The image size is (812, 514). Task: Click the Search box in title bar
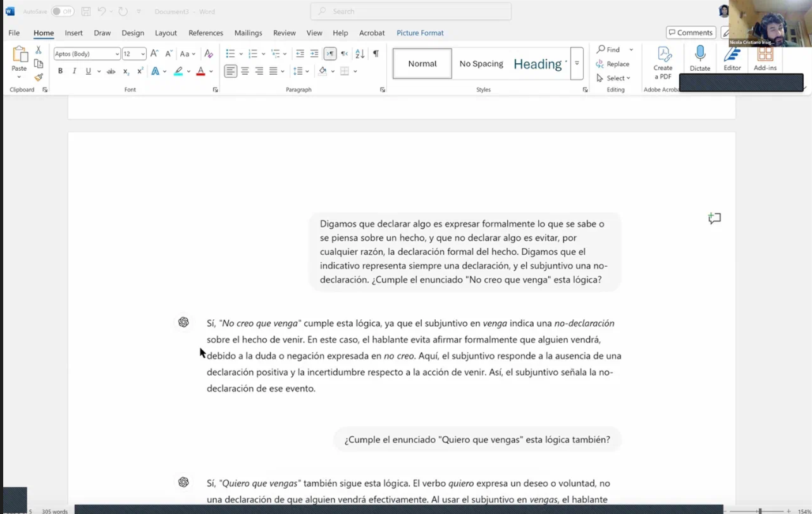point(411,11)
